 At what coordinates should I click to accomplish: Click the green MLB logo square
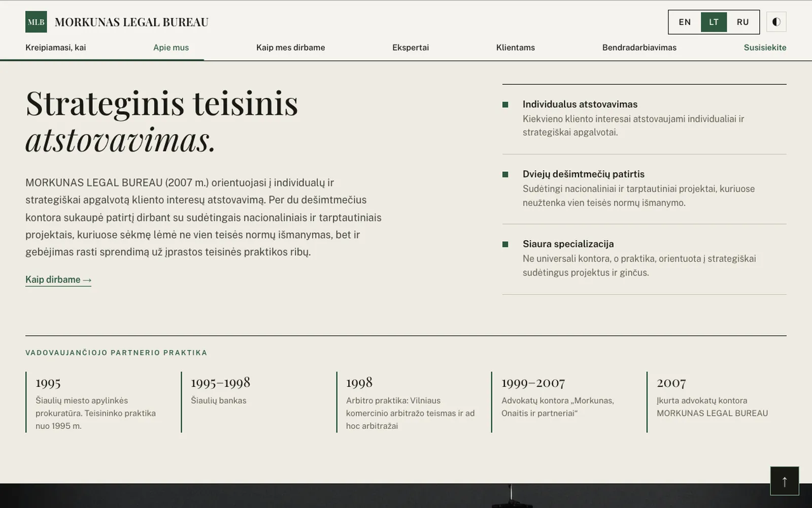(36, 22)
